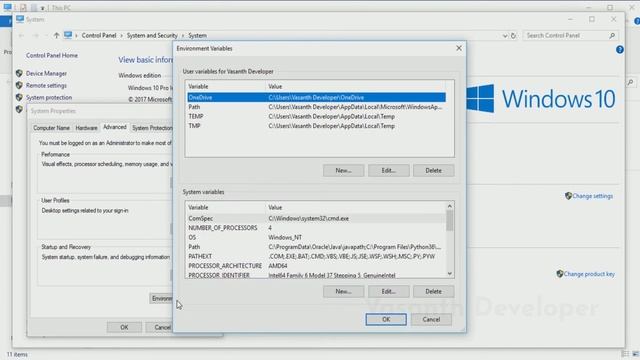Close the Environment Variables dialog
This screenshot has width=640, height=360.
pyautogui.click(x=459, y=48)
